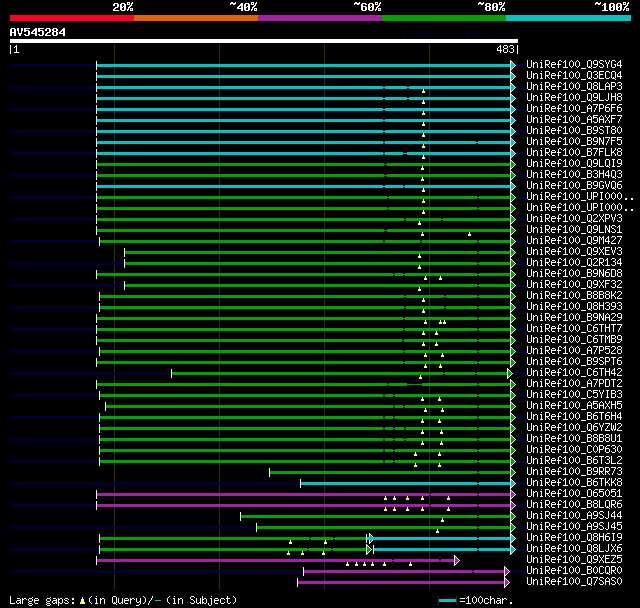Click UniRef100_C0P630 label
The width and height of the screenshot is (640, 608).
tap(574, 450)
